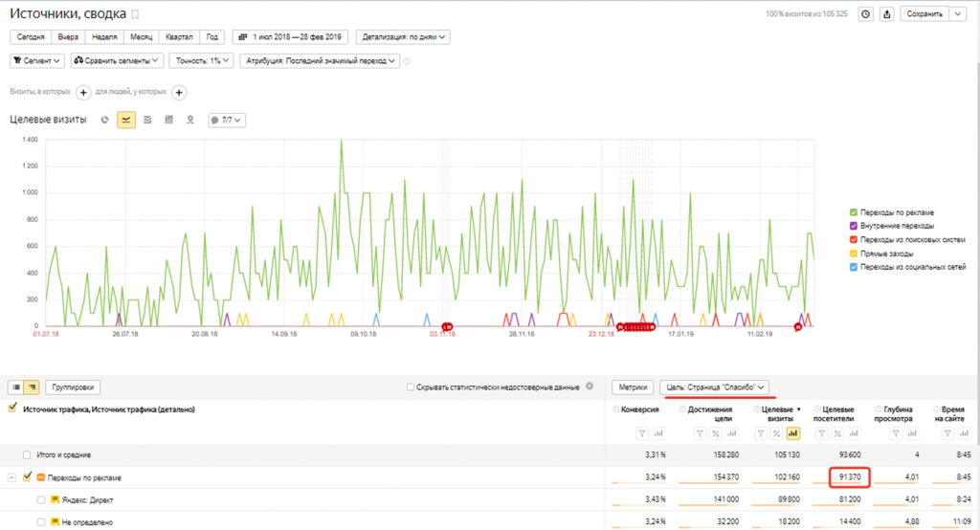Select the Неделя period
Viewport: 980px width, 530px height.
[104, 37]
